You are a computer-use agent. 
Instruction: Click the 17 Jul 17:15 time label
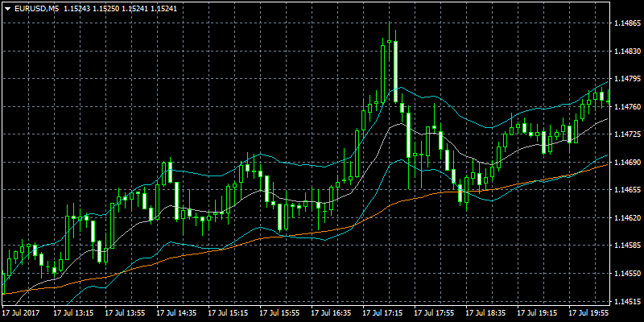(383, 313)
